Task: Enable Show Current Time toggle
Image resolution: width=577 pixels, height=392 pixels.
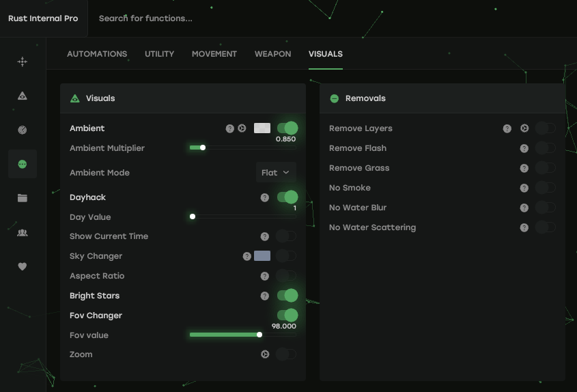Action: point(286,236)
